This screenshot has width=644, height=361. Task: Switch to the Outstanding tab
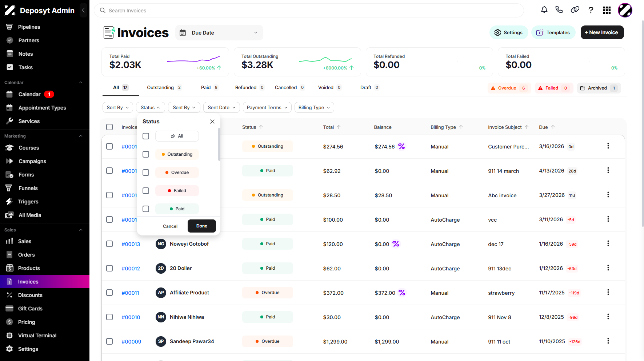[x=164, y=88]
